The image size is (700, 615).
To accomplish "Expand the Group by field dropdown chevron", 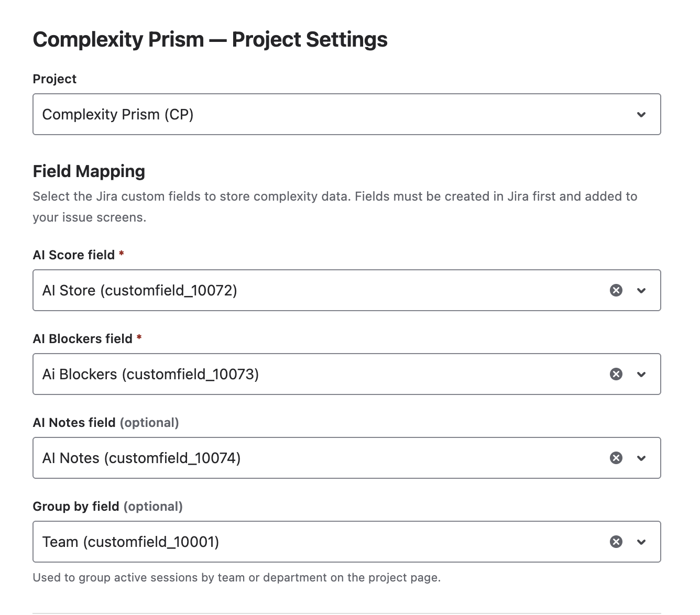I will coord(641,542).
